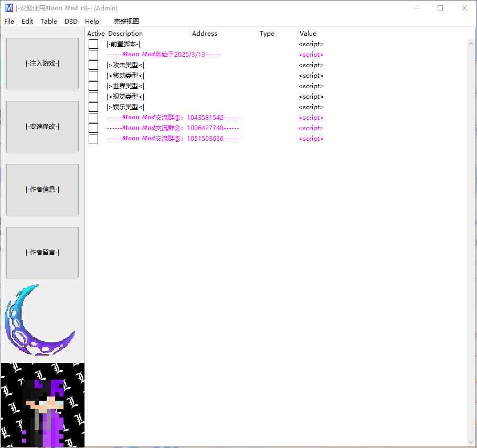The height and width of the screenshot is (448, 477).
Task: Open the 作者信息 button
Action: (43, 190)
